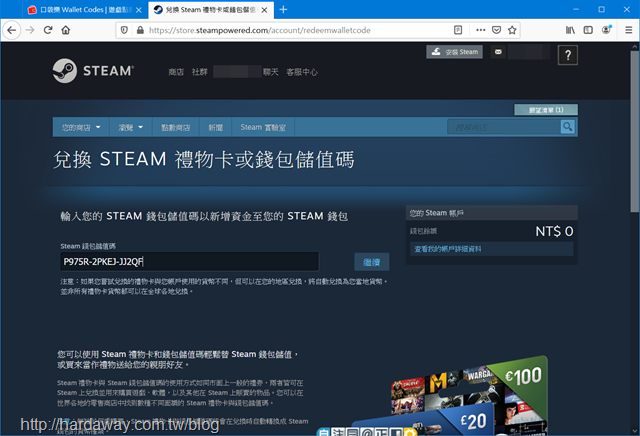The height and width of the screenshot is (436, 640).
Task: Open the 商店 store menu
Action: click(x=176, y=72)
